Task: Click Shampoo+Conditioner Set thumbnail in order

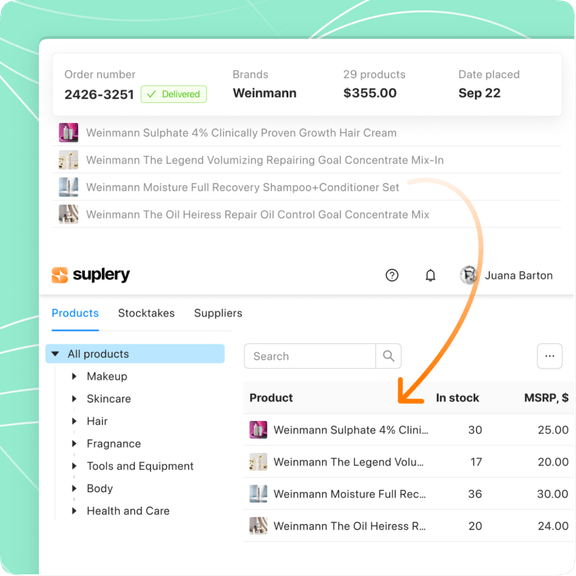Action: click(x=68, y=187)
